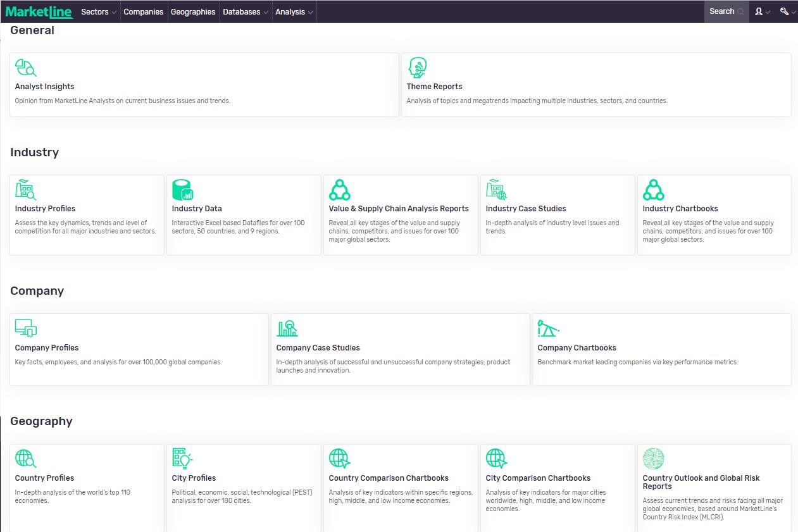
Task: Click the Search button in header
Action: point(726,11)
